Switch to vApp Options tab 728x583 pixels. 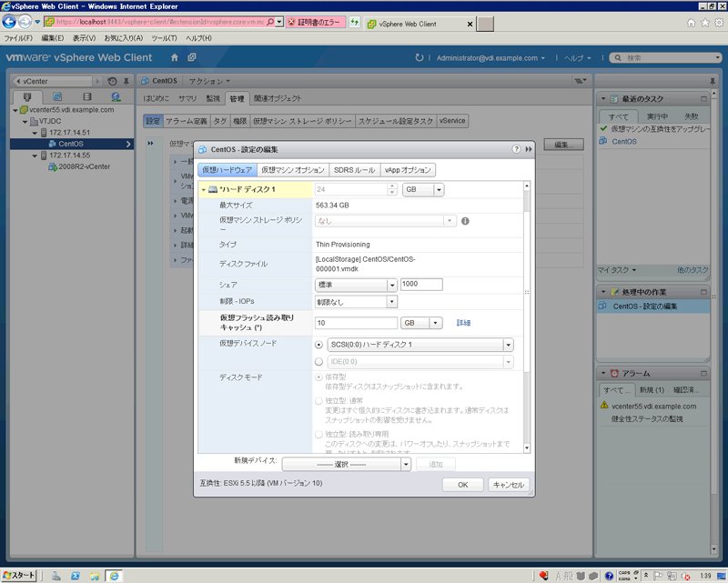(x=408, y=170)
